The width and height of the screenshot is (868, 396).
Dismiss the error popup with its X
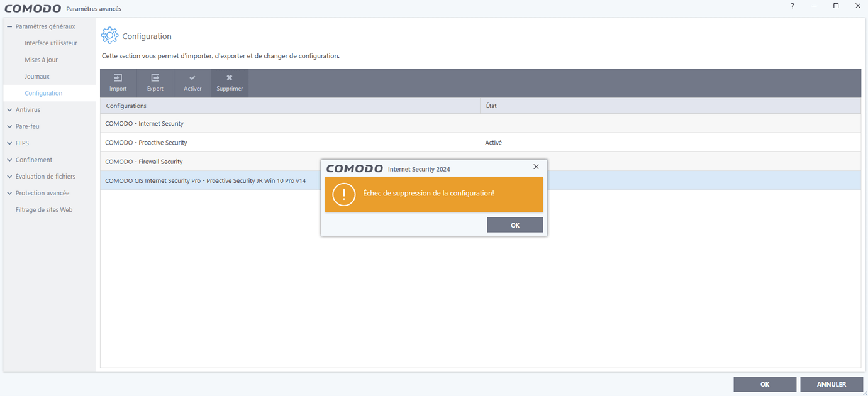pyautogui.click(x=536, y=167)
